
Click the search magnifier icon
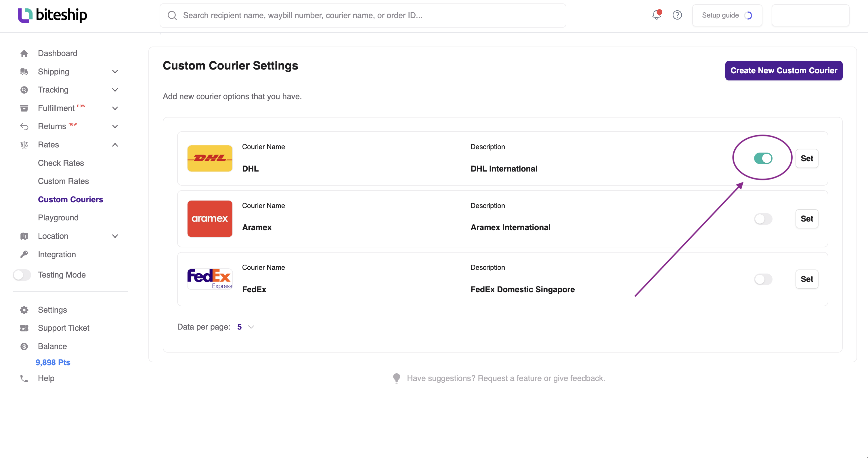click(172, 16)
